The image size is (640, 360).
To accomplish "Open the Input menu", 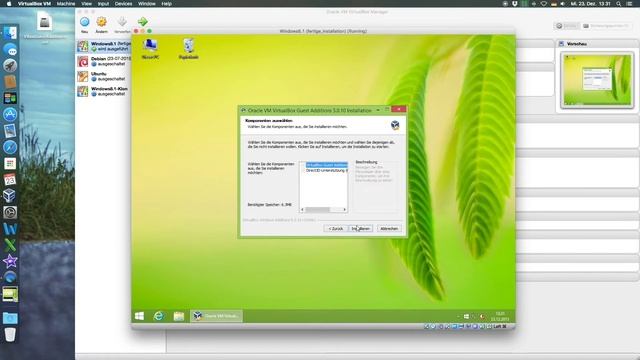I will pos(103,4).
